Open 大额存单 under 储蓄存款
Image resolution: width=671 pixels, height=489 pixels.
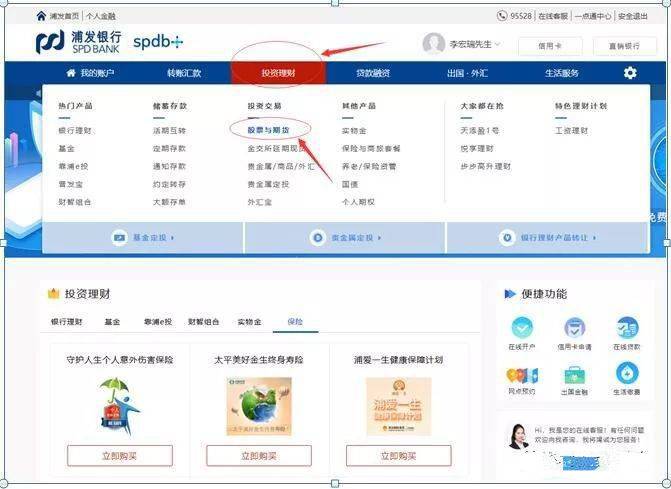pyautogui.click(x=169, y=202)
